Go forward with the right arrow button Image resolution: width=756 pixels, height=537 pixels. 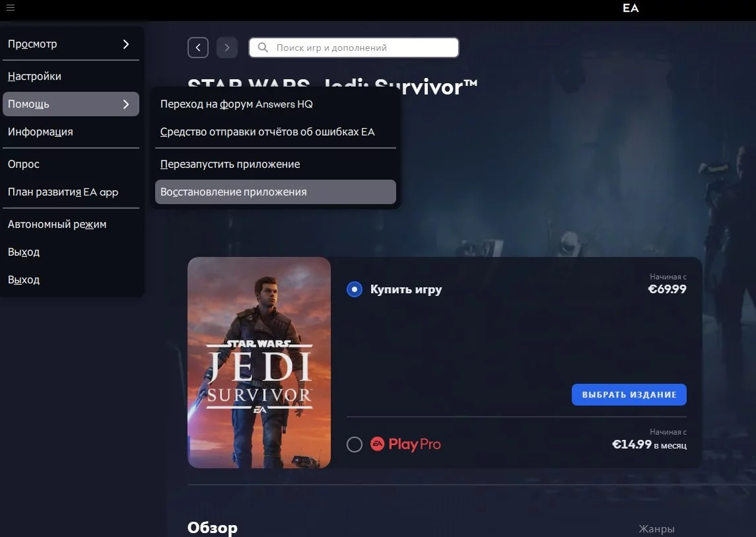pos(227,48)
